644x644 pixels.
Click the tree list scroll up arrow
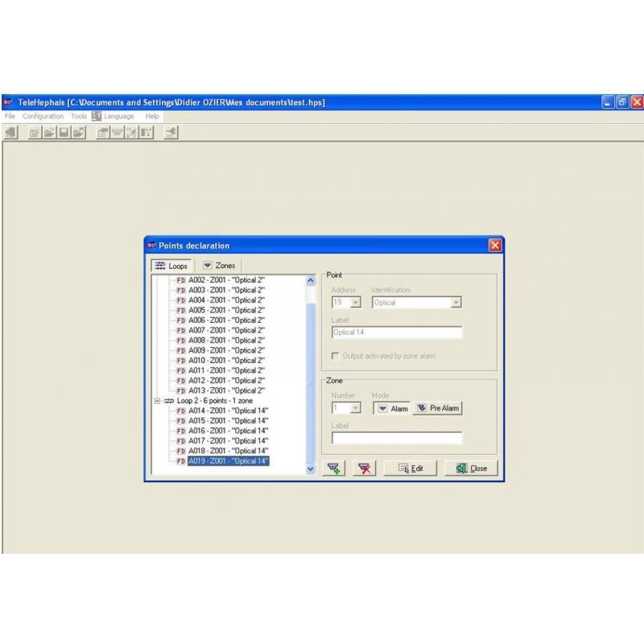coord(311,281)
